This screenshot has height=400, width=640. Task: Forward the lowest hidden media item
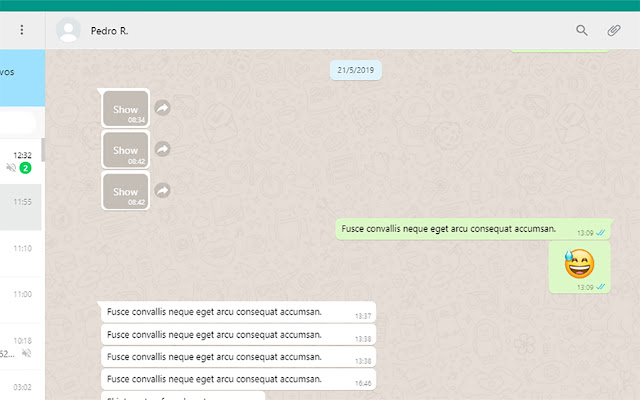(162, 191)
